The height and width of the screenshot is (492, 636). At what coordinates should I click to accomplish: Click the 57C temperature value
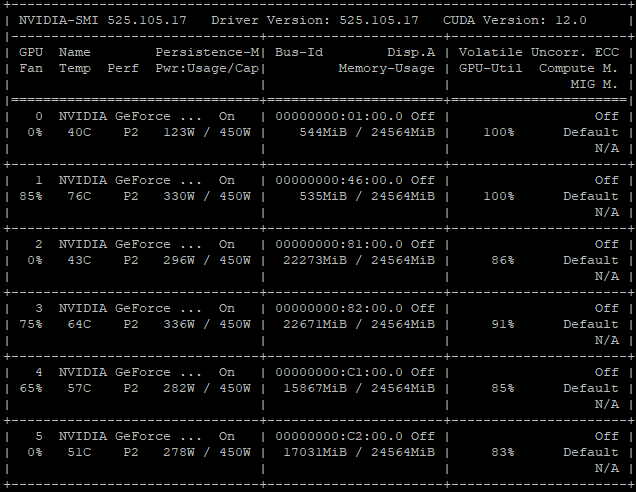click(79, 388)
